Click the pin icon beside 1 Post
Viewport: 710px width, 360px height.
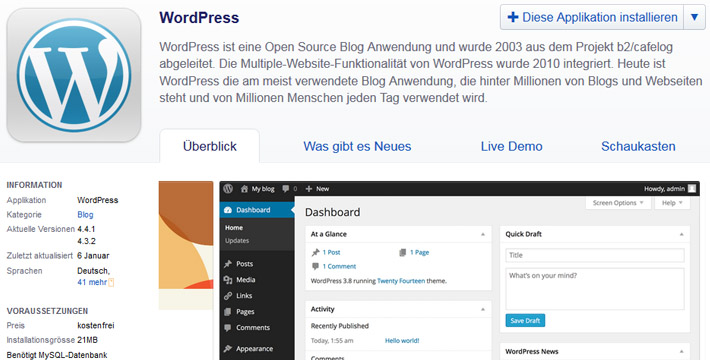(x=315, y=252)
